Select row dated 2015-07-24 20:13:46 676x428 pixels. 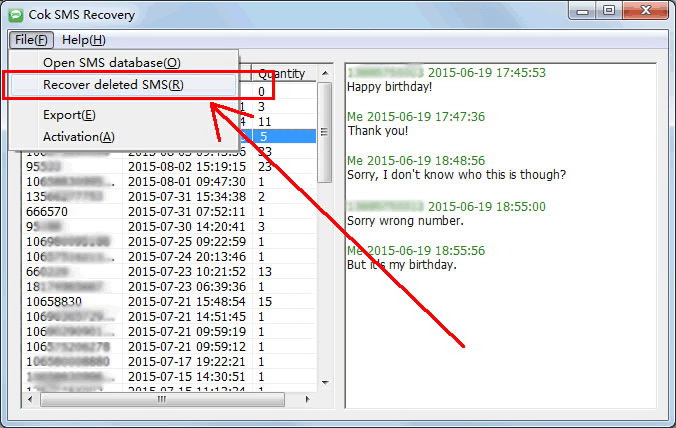pos(170,257)
